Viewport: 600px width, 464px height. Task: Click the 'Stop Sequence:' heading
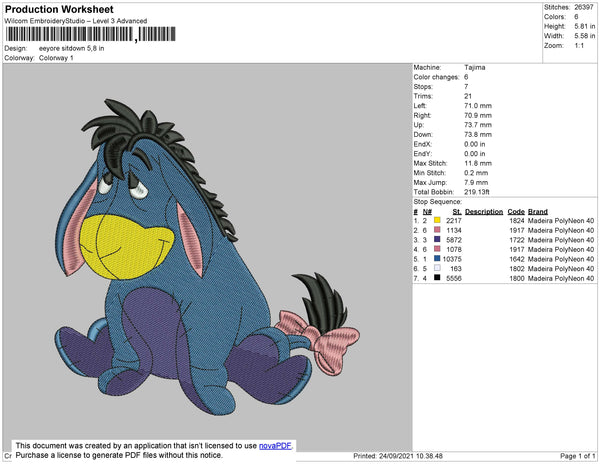pos(437,202)
